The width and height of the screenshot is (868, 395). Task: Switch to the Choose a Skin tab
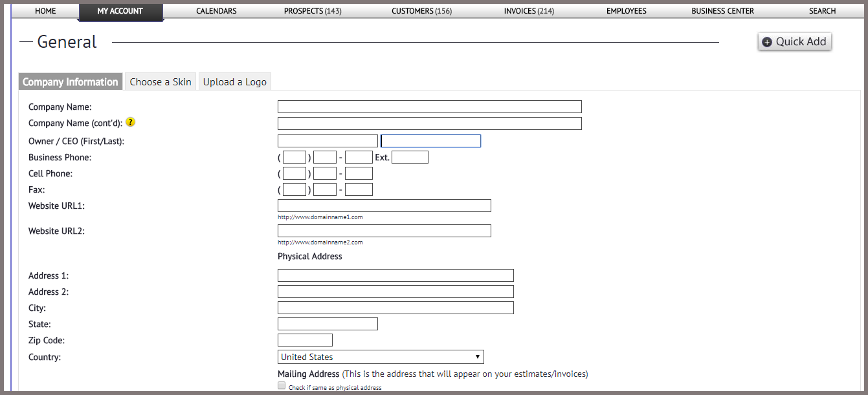click(x=161, y=81)
